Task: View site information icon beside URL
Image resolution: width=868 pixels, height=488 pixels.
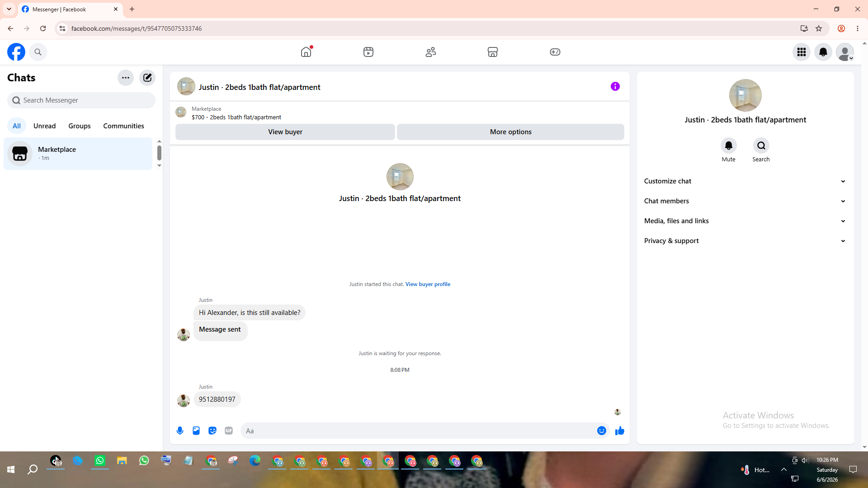Action: point(62,28)
